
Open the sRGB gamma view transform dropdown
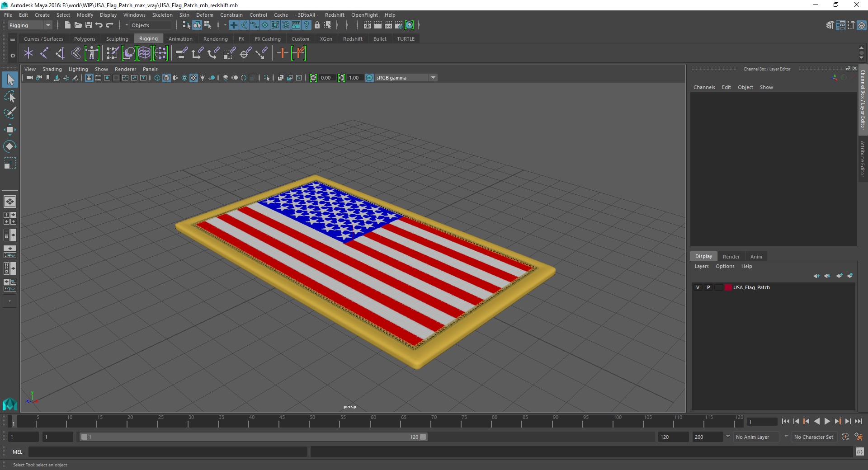[x=406, y=78]
